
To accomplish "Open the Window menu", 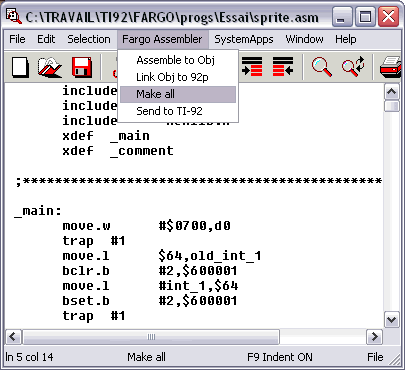I will click(x=304, y=39).
